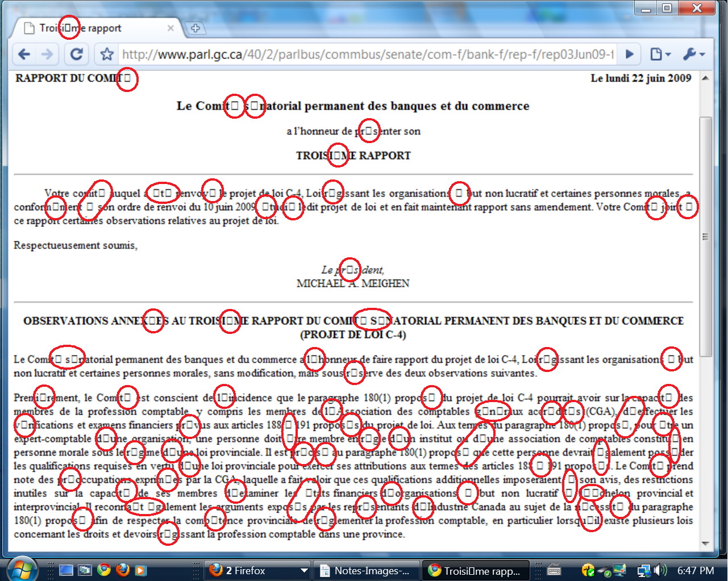Viewport: 728px width, 581px height.
Task: Open the keyboard input panel icon
Action: [x=554, y=570]
